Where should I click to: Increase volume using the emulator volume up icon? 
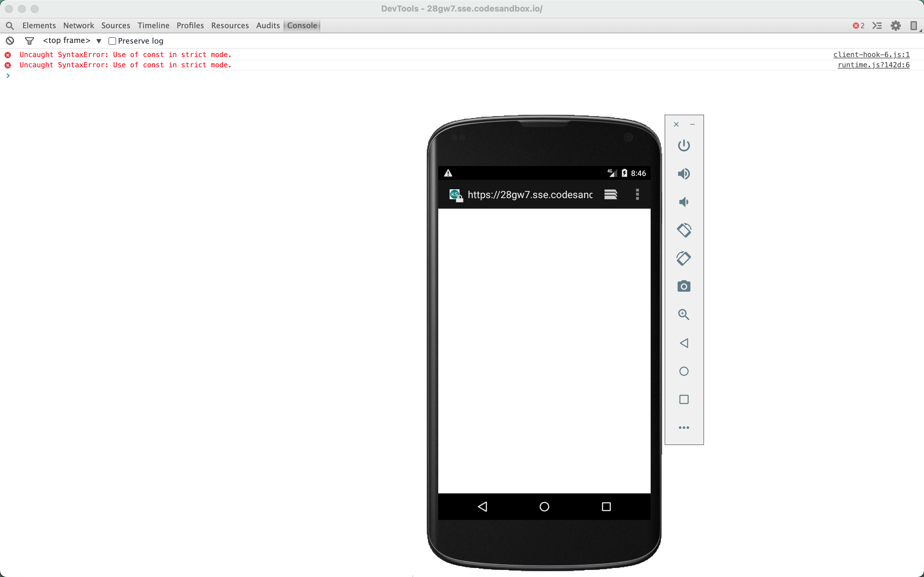coord(684,174)
